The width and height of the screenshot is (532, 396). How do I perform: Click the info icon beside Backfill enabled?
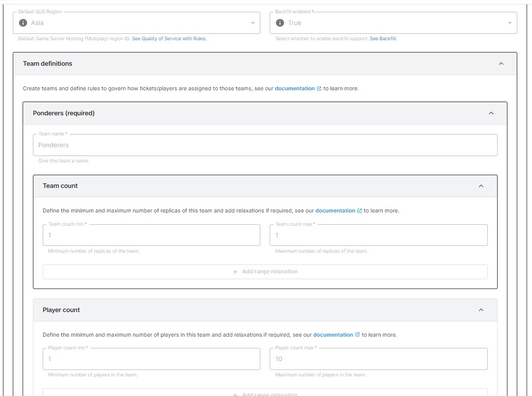point(280,22)
